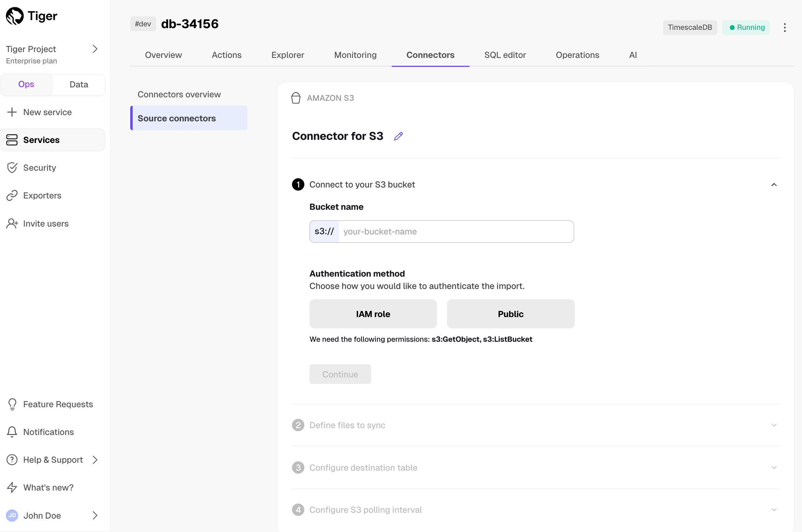802x532 pixels.
Task: Switch to the SQL editor tab
Action: [505, 55]
